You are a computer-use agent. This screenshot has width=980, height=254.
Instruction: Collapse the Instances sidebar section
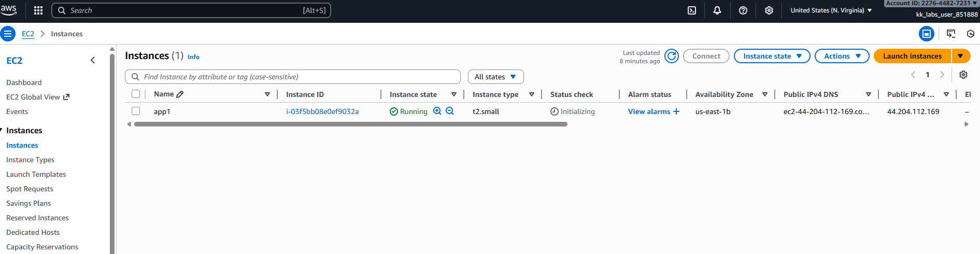pyautogui.click(x=2, y=130)
